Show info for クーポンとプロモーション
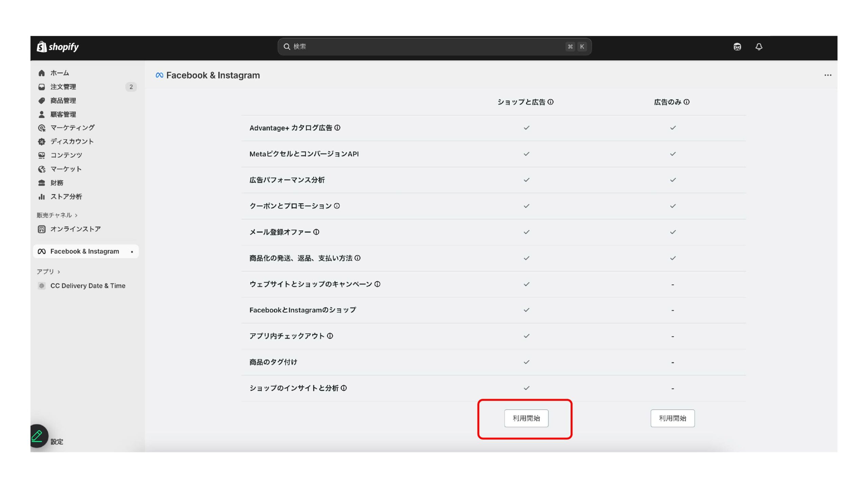This screenshot has height=488, width=868. pos(337,206)
